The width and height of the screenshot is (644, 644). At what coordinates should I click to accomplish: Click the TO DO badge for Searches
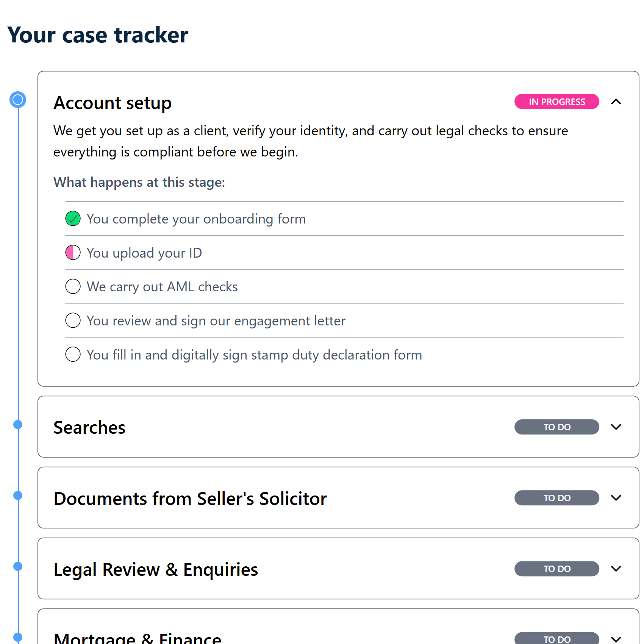(556, 427)
